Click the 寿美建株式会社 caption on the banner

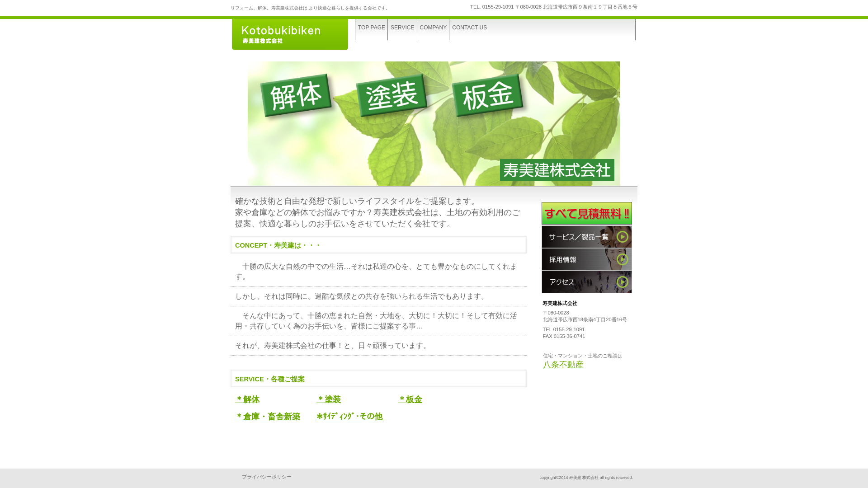[557, 170]
